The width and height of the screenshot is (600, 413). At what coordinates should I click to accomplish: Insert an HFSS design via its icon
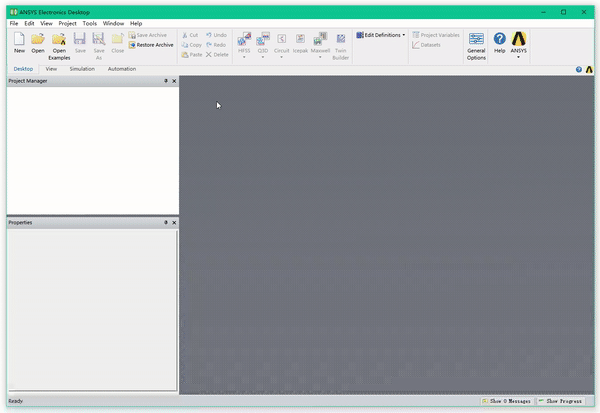244,39
